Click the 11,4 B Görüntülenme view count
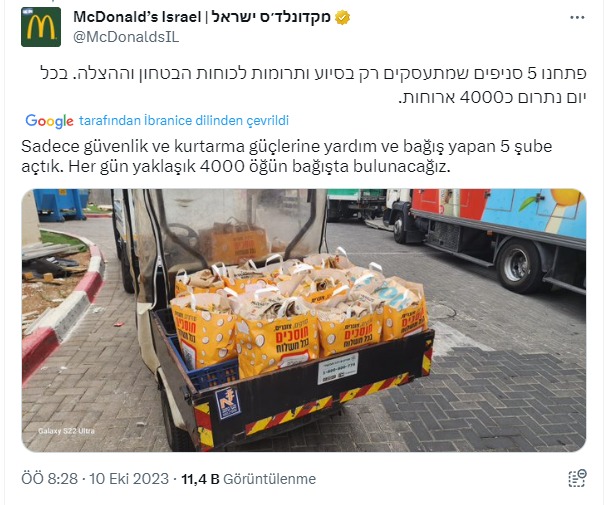 (248, 479)
